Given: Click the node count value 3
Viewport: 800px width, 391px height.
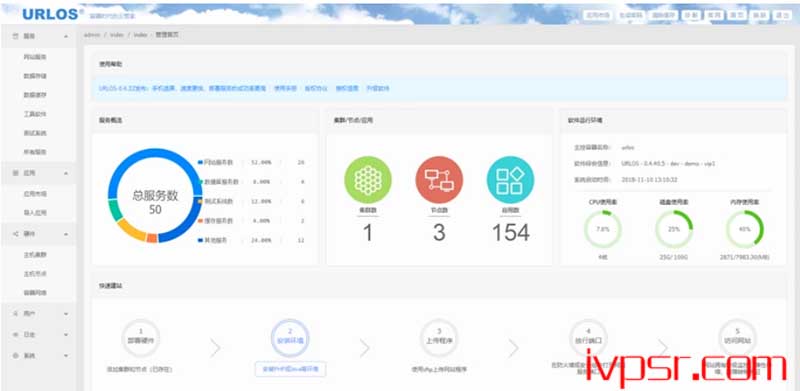Looking at the screenshot, I should coord(439,233).
